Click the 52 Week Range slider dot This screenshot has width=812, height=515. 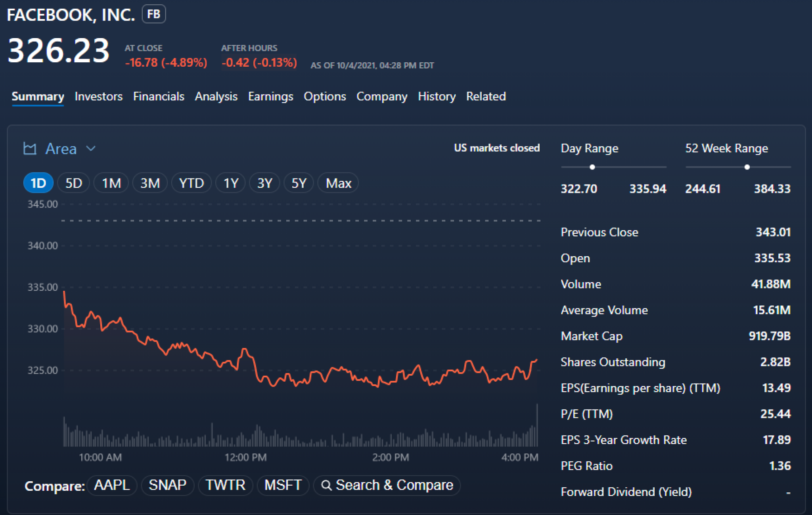(x=747, y=167)
